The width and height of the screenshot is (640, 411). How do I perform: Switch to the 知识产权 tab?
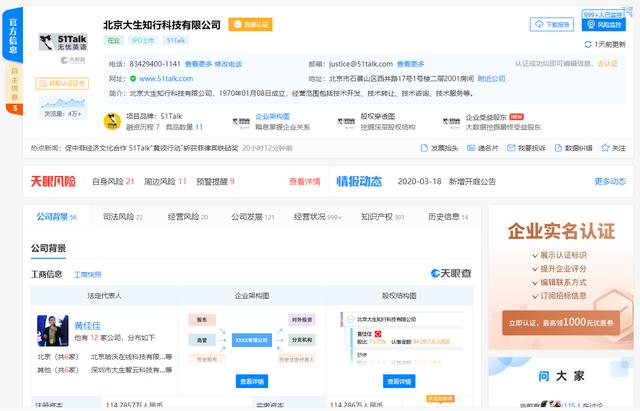pos(382,217)
